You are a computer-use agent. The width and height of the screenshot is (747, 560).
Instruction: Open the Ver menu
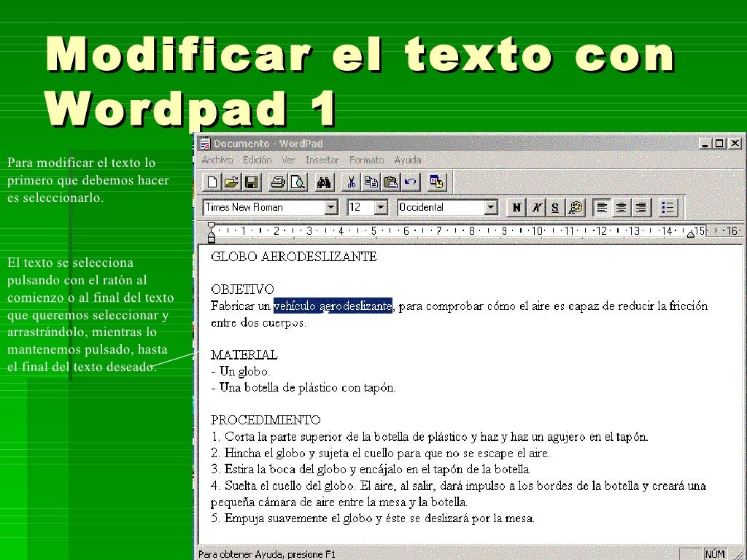click(288, 160)
